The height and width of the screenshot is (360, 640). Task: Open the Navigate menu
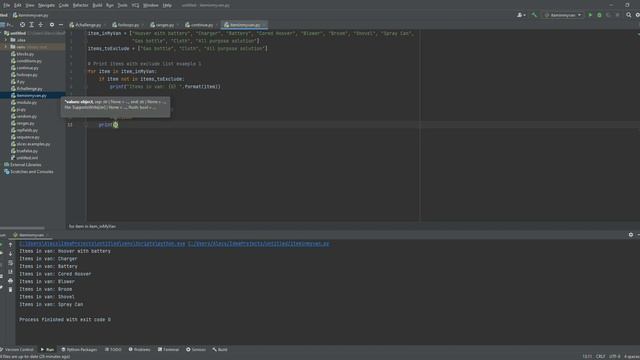pos(46,5)
